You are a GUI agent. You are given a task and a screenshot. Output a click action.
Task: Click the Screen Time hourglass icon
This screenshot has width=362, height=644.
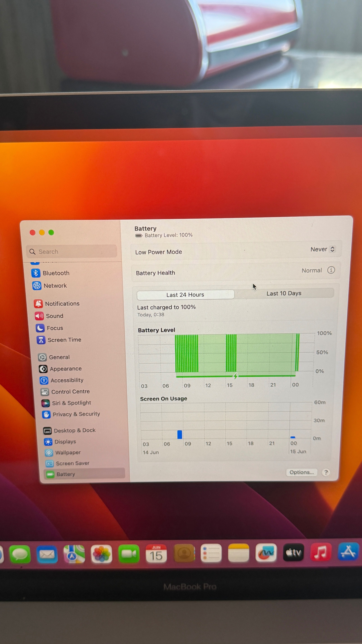click(x=41, y=340)
